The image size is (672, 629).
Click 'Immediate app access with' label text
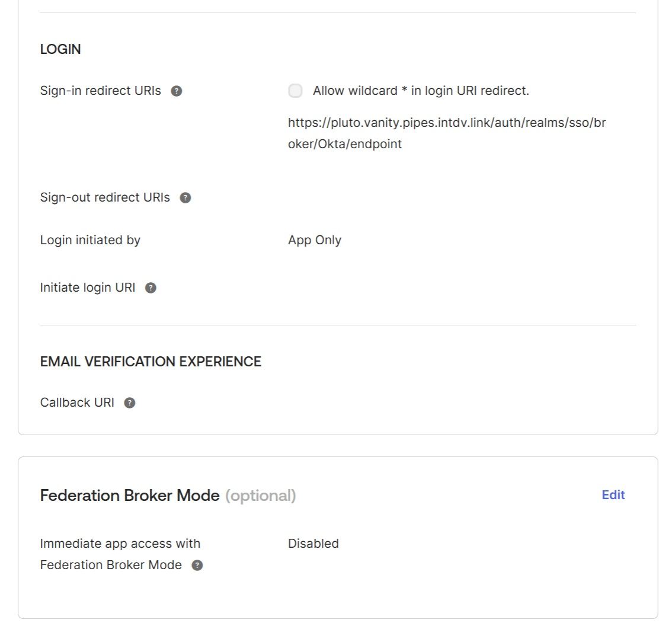pos(120,544)
